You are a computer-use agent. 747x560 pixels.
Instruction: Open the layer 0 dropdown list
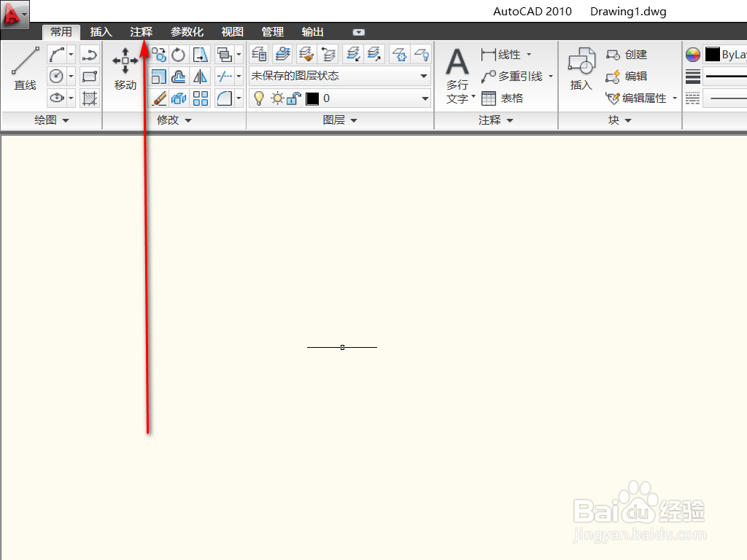point(340,98)
